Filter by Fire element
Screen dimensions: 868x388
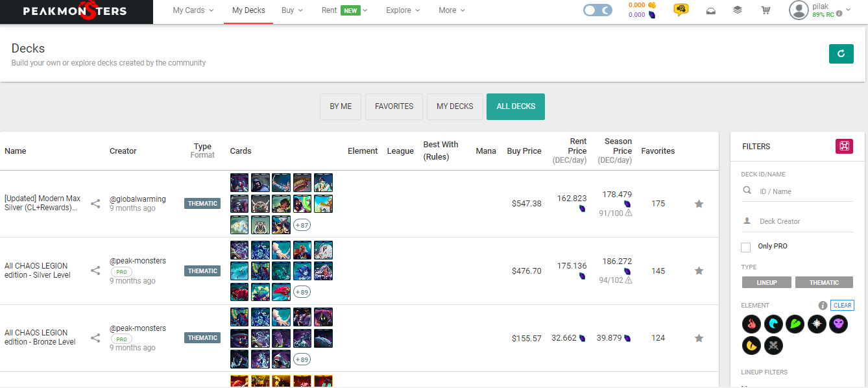(x=752, y=324)
